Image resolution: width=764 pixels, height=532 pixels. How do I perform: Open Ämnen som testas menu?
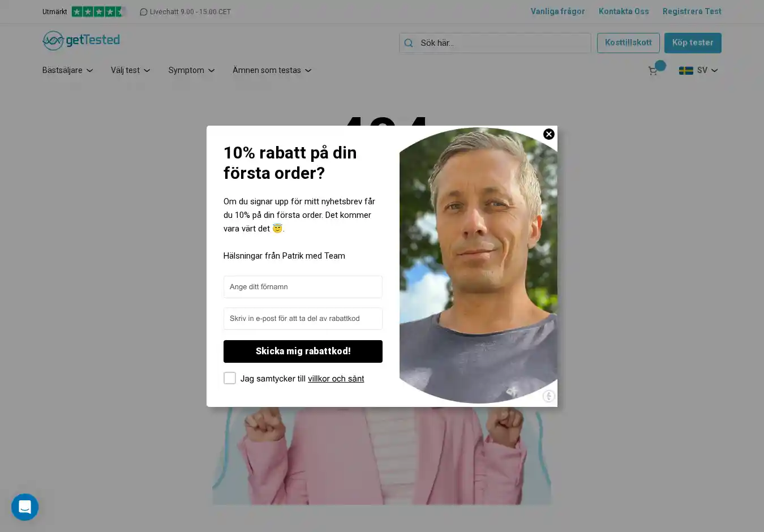coord(272,70)
